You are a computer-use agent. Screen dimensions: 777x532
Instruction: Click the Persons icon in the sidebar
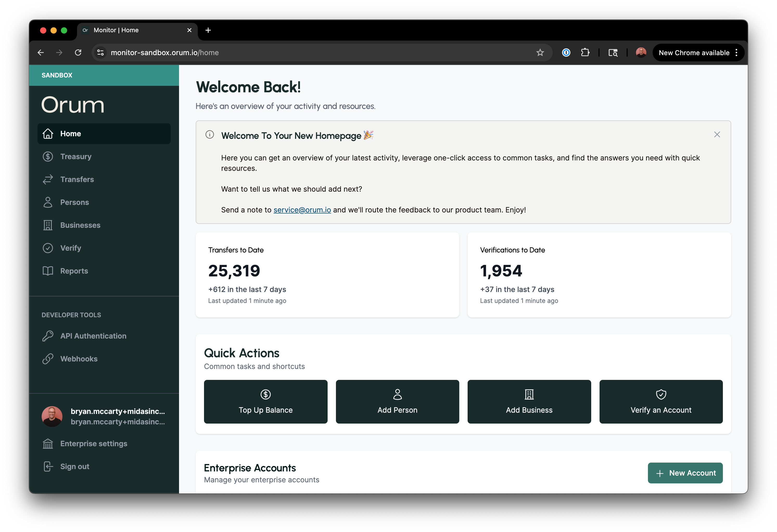click(x=48, y=202)
